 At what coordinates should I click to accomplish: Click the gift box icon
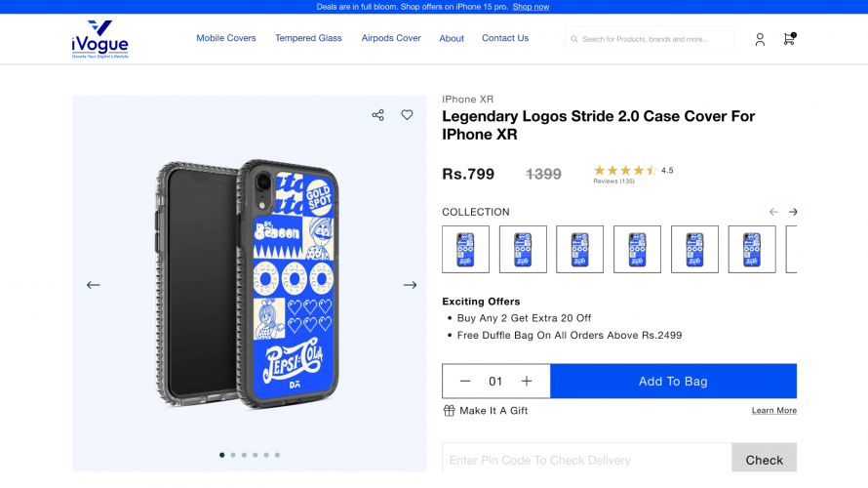449,411
